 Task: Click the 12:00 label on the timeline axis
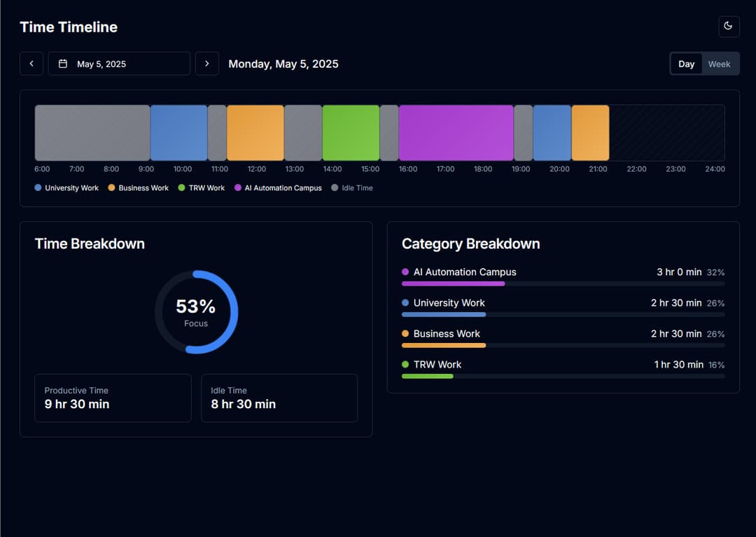tap(256, 169)
